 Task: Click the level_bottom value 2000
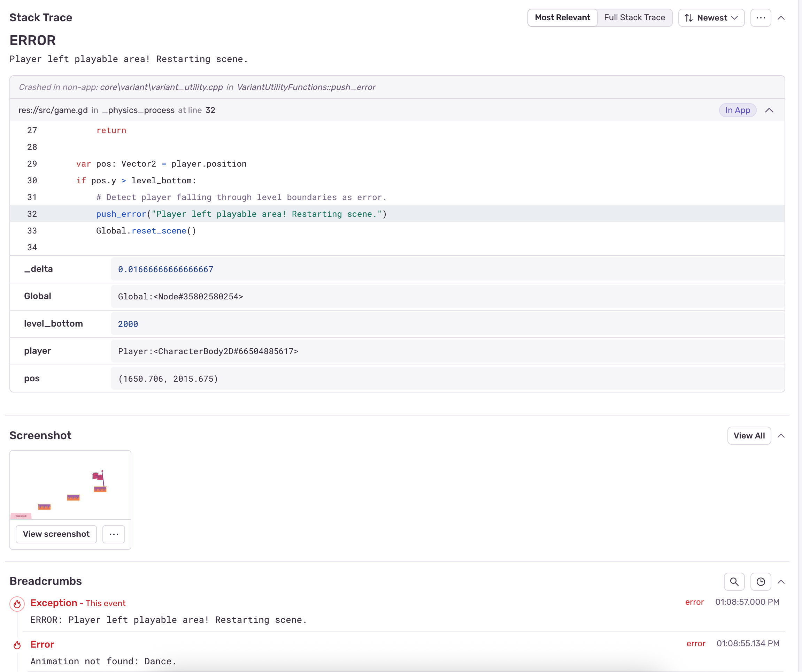[448, 324]
